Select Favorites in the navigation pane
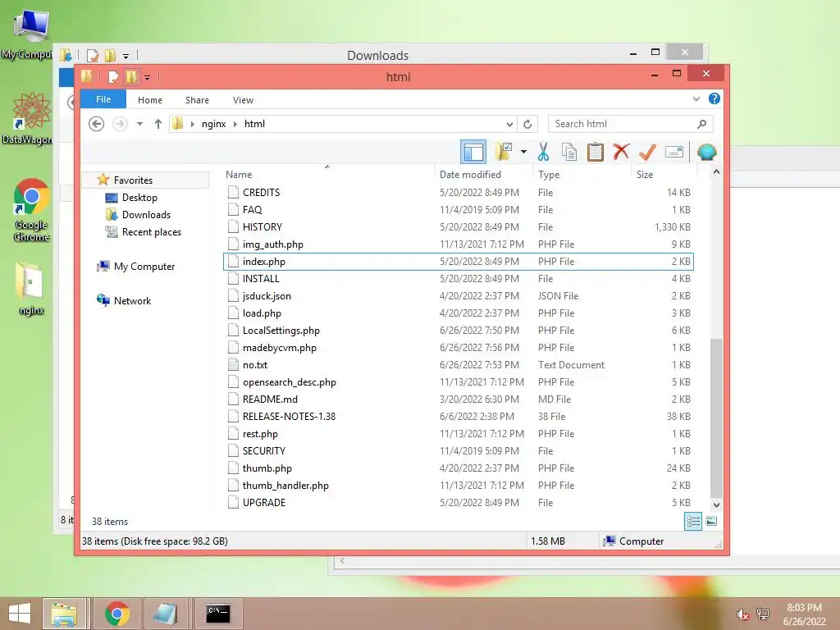This screenshot has height=630, width=840. pos(133,180)
